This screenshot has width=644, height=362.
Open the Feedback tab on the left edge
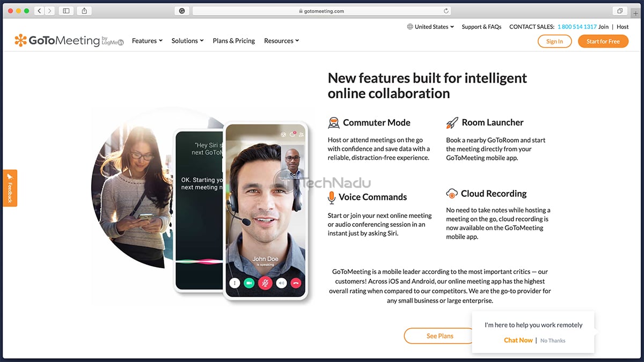coord(10,188)
